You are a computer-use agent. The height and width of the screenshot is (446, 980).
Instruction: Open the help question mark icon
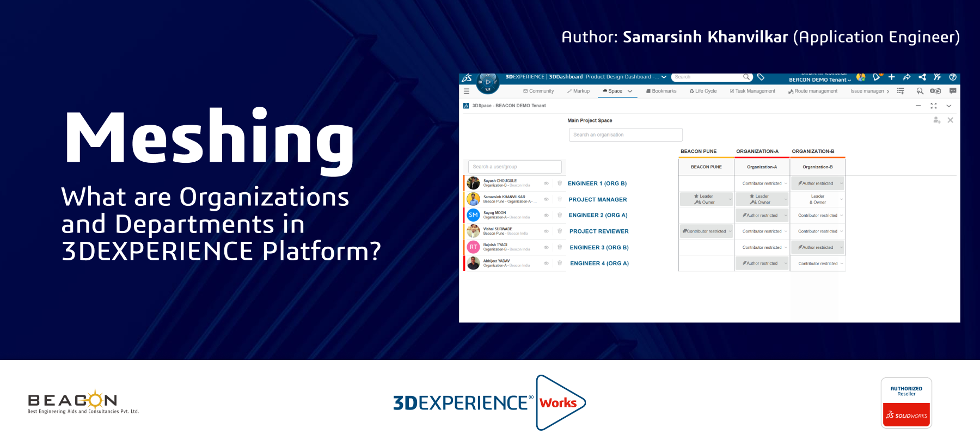point(953,77)
